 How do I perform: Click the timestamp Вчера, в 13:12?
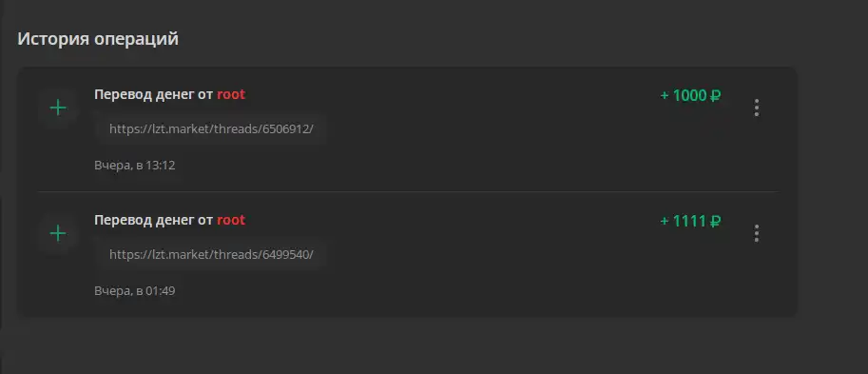[134, 166]
